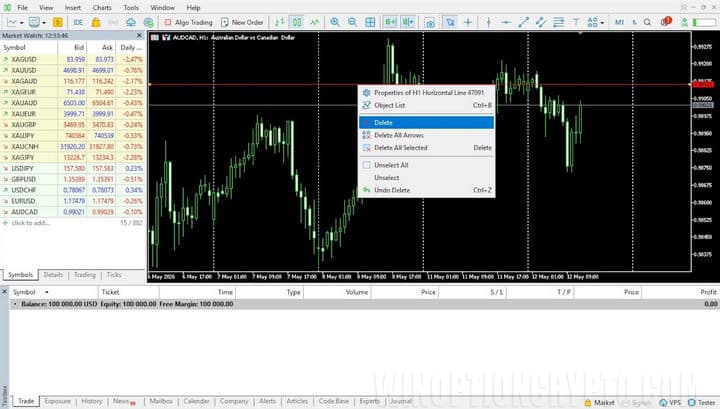Open the Tools menu
The width and height of the screenshot is (720, 409).
tap(131, 7)
